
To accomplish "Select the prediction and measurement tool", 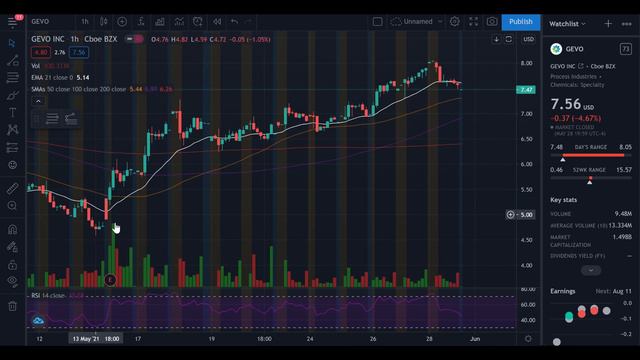I will (x=12, y=147).
